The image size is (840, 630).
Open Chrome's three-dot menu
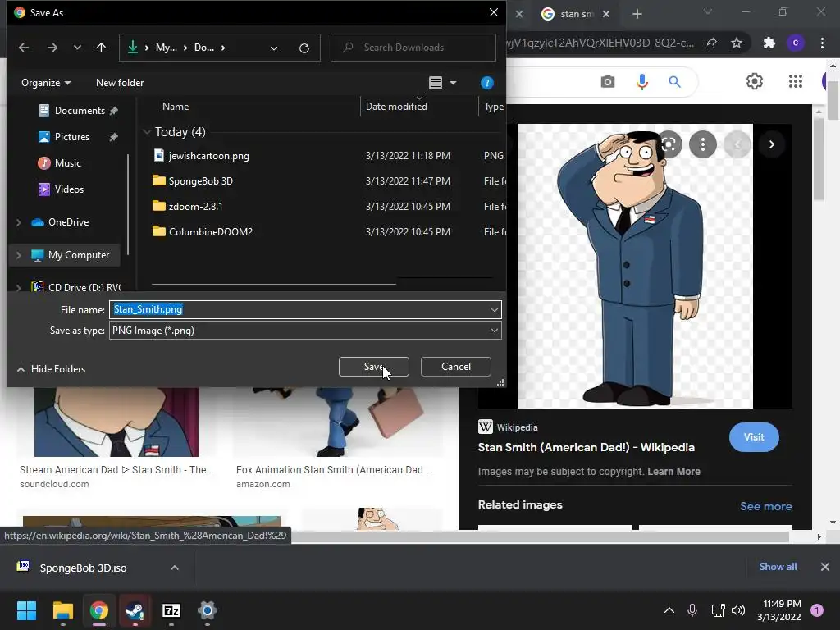click(822, 43)
